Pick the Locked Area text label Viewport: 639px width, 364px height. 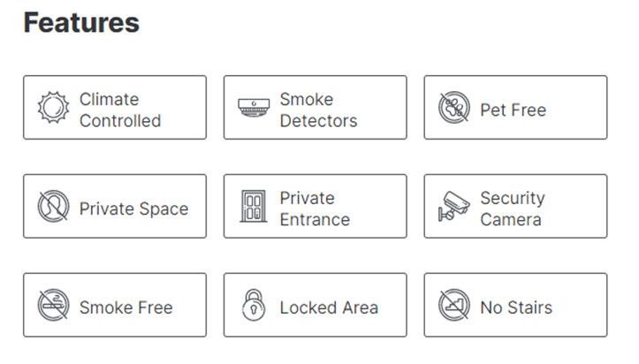click(329, 307)
